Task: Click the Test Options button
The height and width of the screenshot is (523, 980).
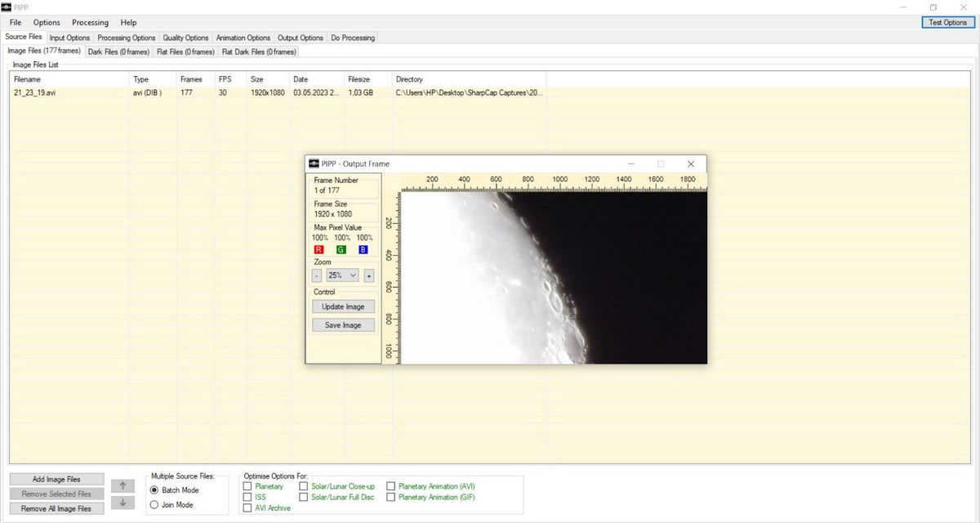Action: coord(947,22)
